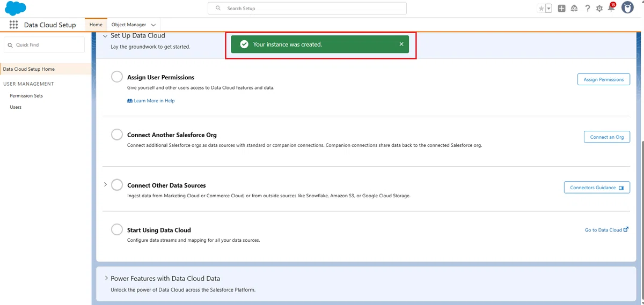Expand Connect Other Data Sources chevron

point(105,184)
